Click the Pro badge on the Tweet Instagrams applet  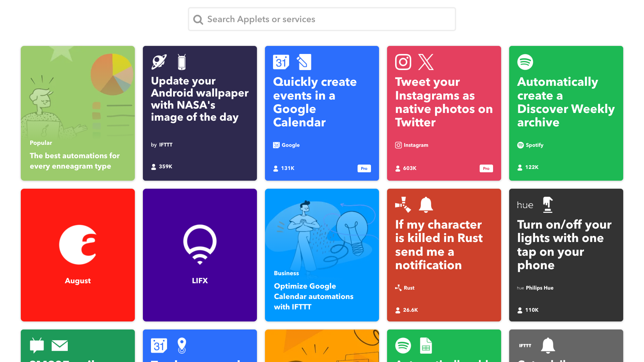pos(486,169)
